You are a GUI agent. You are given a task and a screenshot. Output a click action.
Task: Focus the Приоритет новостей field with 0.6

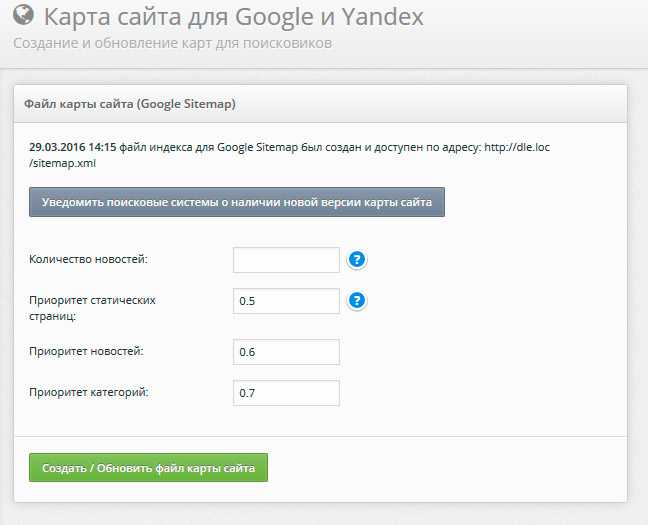pos(286,352)
